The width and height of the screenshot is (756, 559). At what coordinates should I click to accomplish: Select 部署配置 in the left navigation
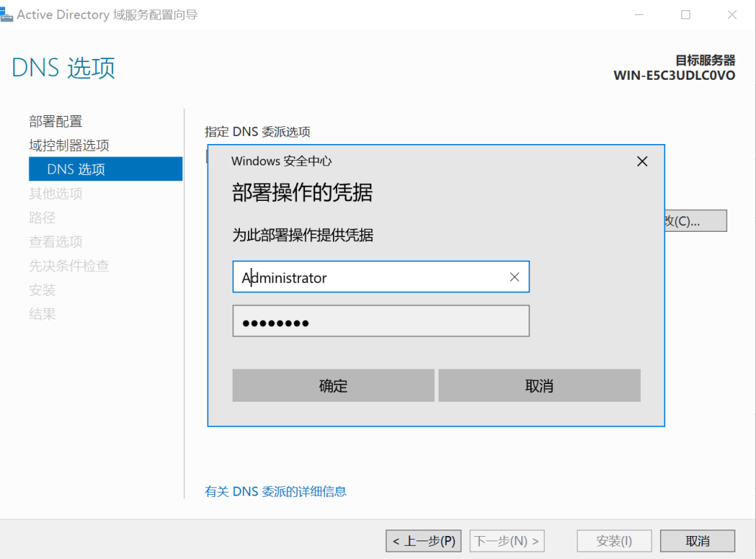55,121
